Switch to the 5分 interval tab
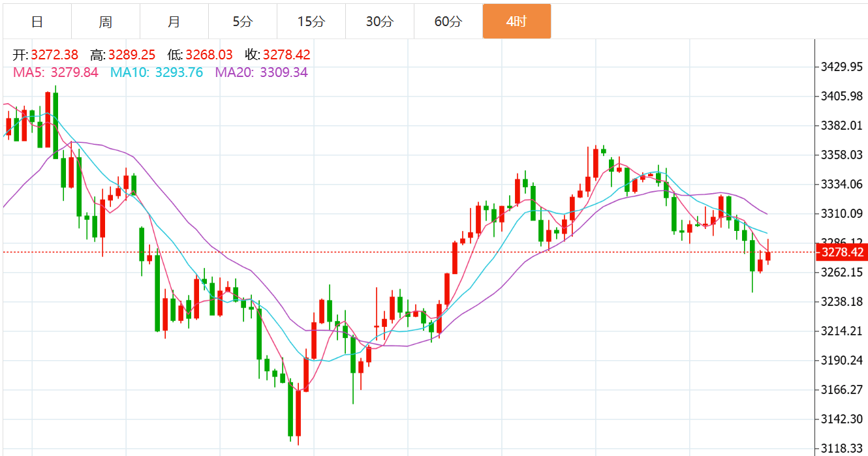868x456 pixels. point(243,22)
